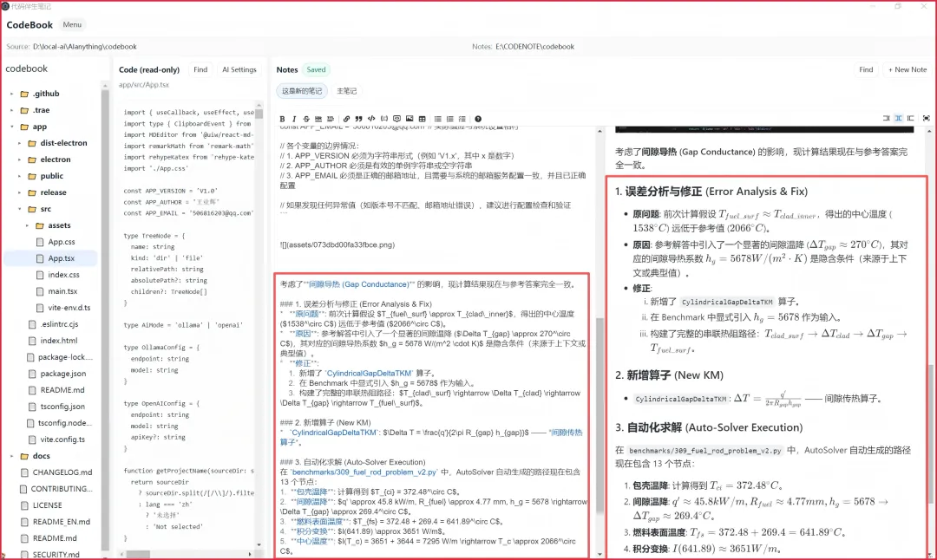
Task: Expand the release folder
Action: 19,192
